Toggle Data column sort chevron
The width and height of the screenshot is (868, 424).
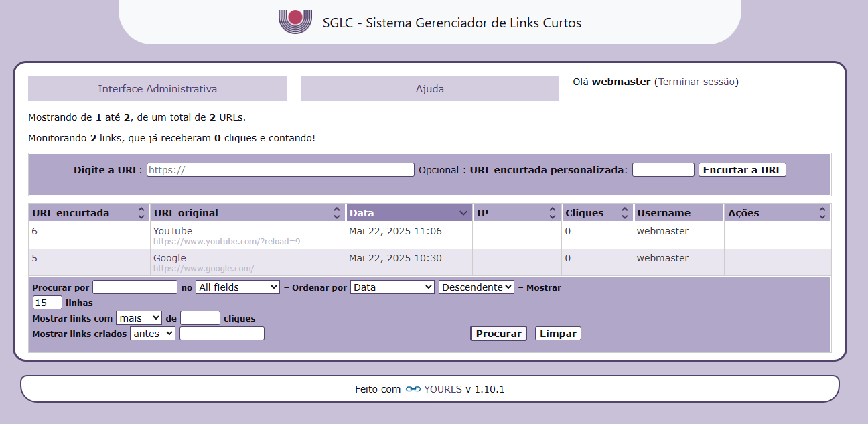[x=463, y=213]
